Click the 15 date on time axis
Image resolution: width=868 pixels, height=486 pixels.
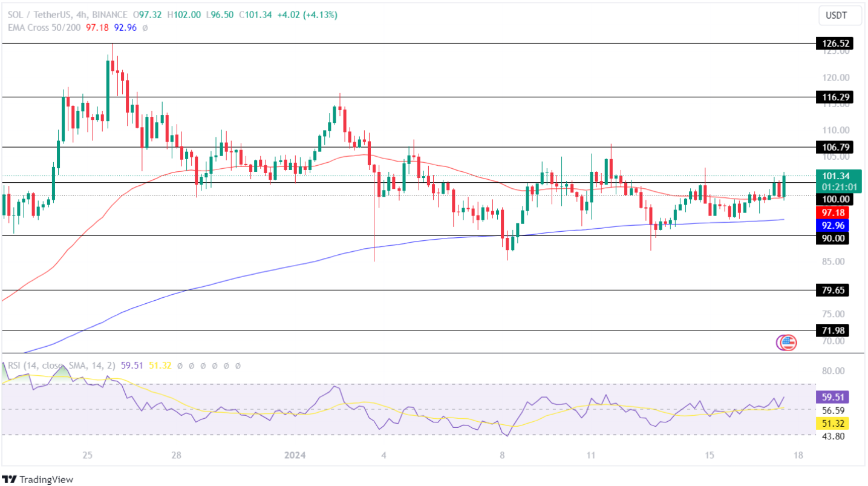pyautogui.click(x=710, y=455)
